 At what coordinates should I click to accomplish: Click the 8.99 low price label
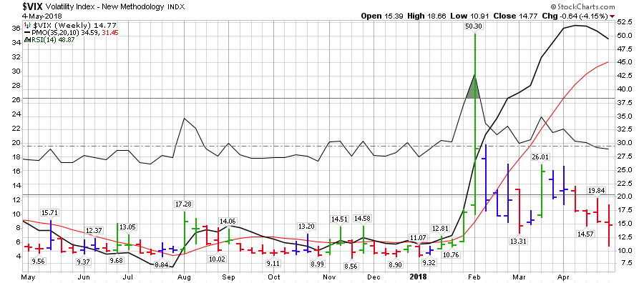click(318, 264)
